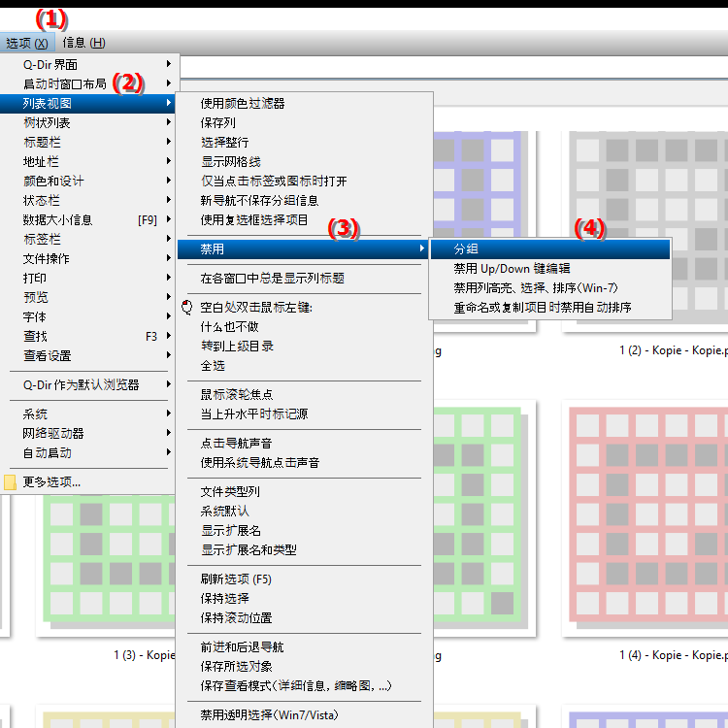728x728 pixels.
Task: Toggle 保存查看模式 option
Action: pos(304,685)
